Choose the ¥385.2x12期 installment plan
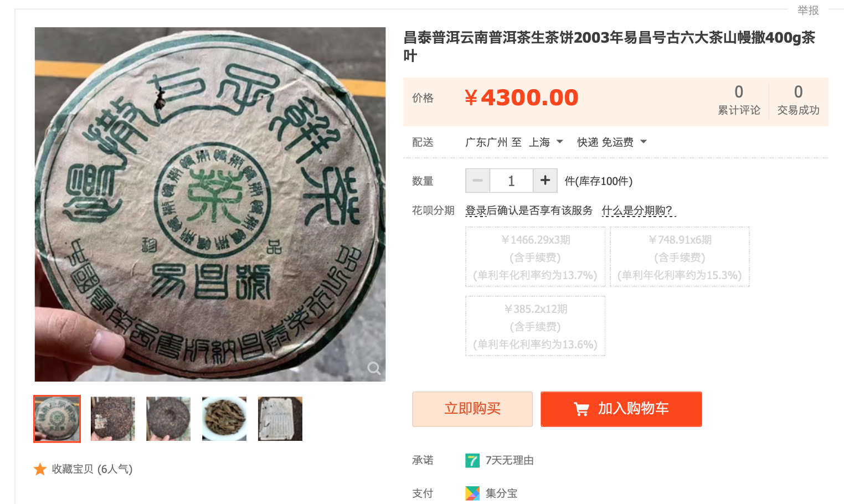The image size is (844, 504). pos(536,326)
